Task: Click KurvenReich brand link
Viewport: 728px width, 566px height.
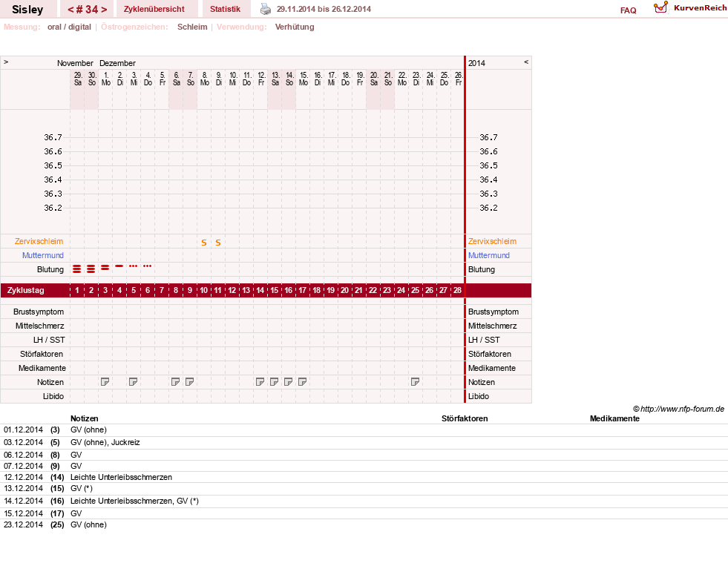Action: 700,8
